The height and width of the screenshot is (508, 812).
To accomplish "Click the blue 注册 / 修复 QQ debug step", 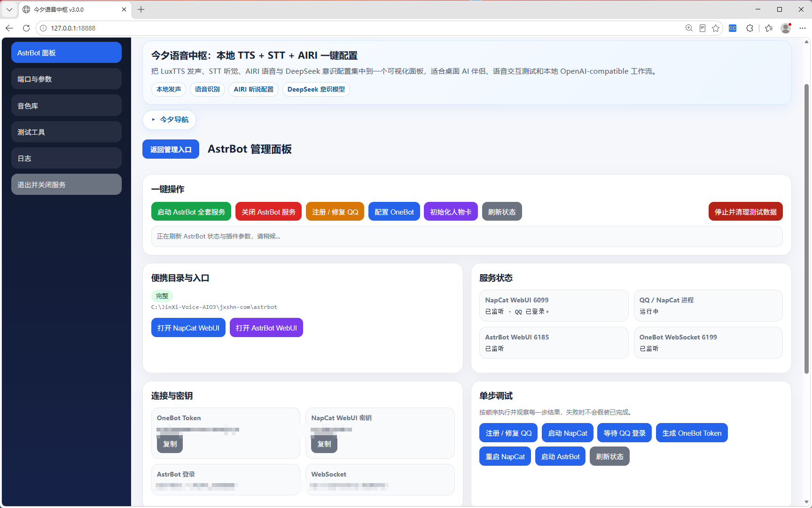I will 508,433.
